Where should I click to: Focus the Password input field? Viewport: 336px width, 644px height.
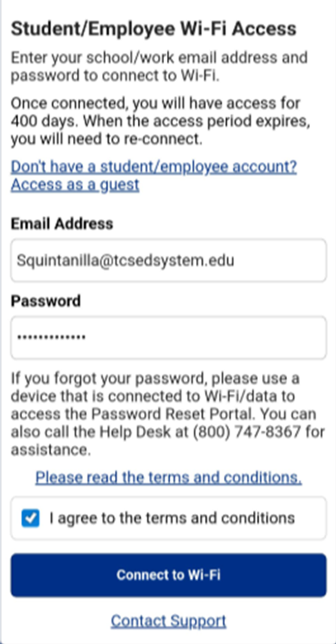tap(168, 338)
